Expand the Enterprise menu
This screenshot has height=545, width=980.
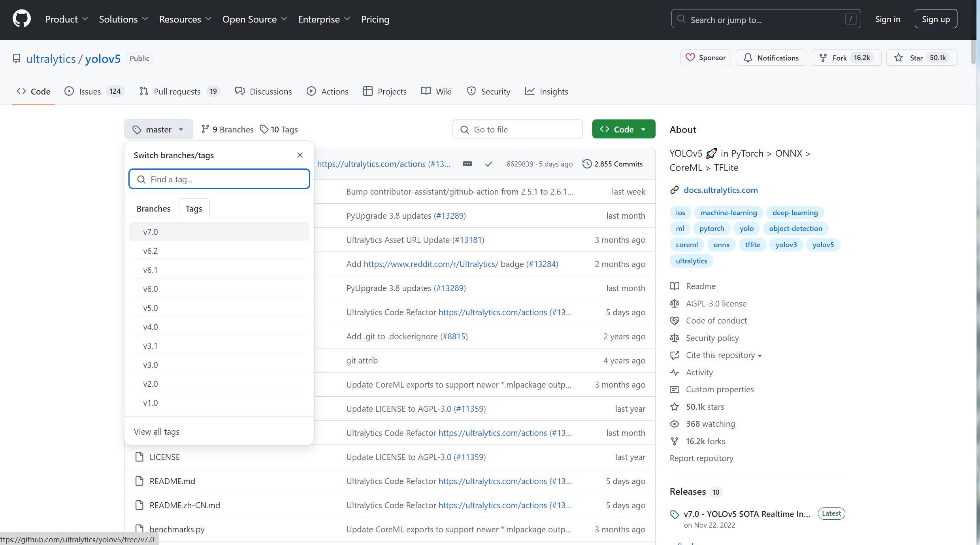coord(324,19)
